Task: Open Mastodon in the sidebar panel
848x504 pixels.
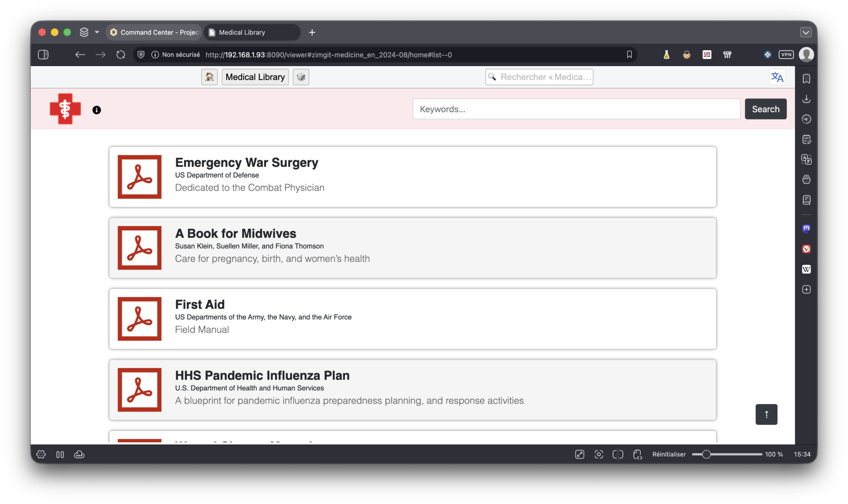Action: pos(806,228)
